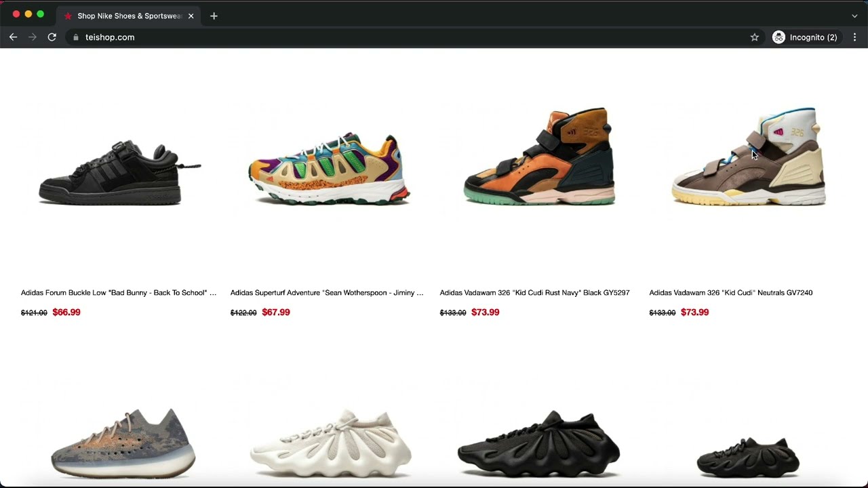Click the black Forum Buckle Low shoe image

coord(119,173)
